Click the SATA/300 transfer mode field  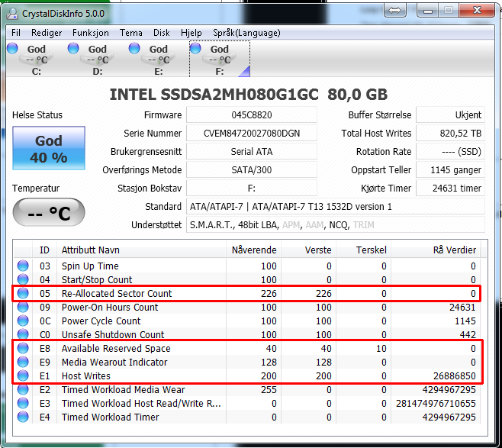coord(252,169)
